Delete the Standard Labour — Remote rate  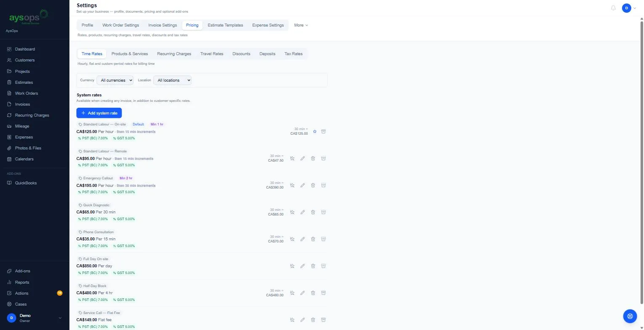pyautogui.click(x=313, y=158)
